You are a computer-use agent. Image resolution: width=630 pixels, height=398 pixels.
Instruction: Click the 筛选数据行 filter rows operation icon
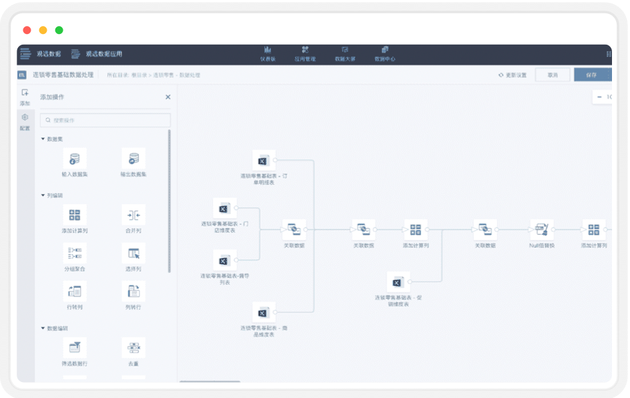tap(75, 348)
